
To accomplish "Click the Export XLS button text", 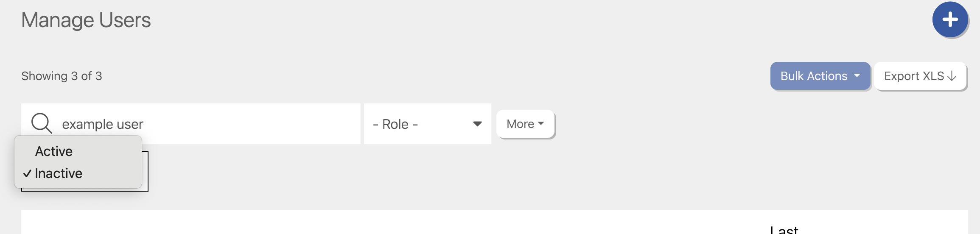I will pos(913,76).
